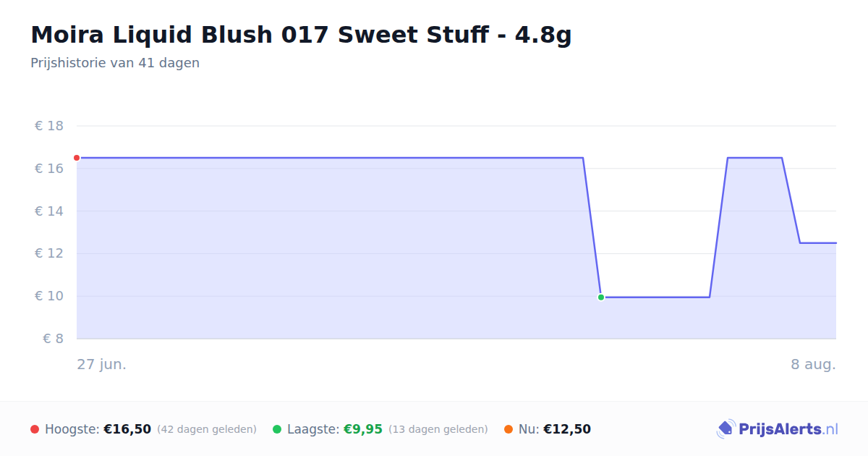Click the green lowest price dot on chart

601,297
